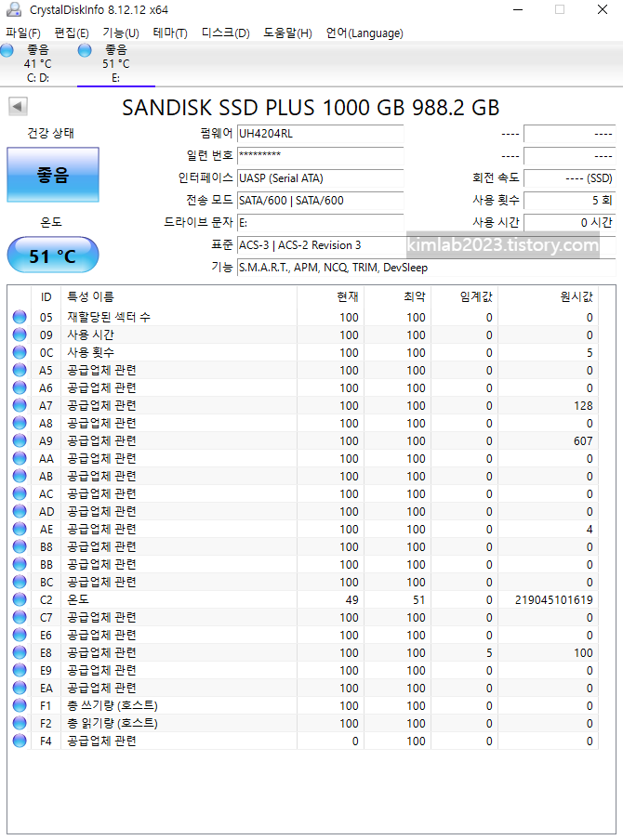
Task: Click the blue status circle of disk E:
Action: tap(85, 50)
